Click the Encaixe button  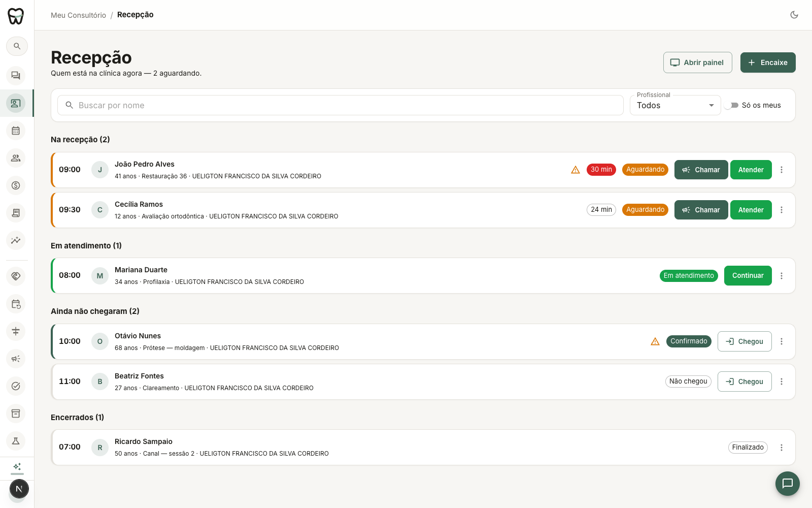point(768,62)
